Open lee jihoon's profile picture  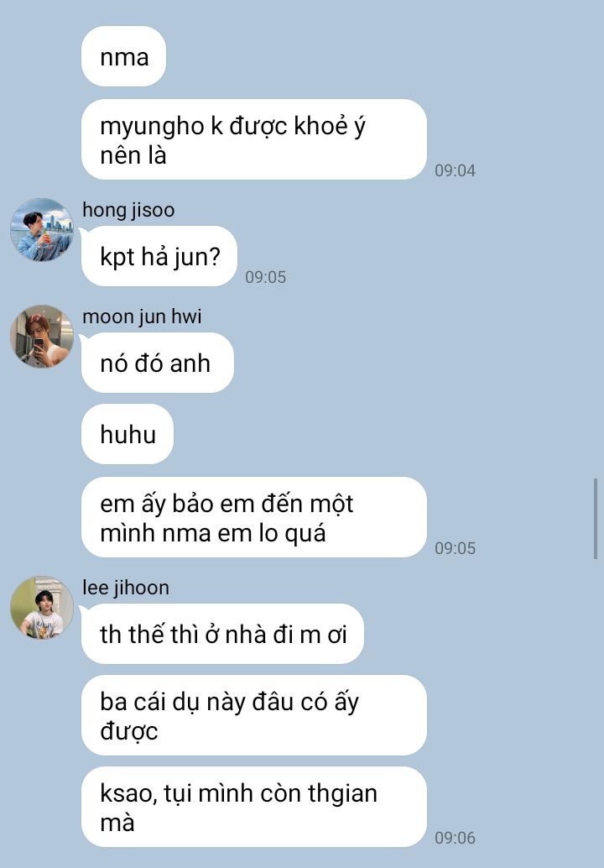[41, 607]
